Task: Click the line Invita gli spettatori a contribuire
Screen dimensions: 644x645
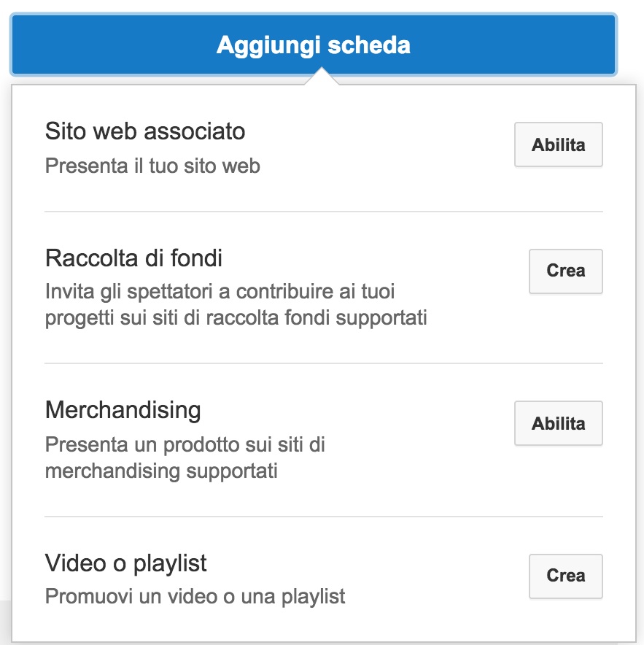Action: 220,293
